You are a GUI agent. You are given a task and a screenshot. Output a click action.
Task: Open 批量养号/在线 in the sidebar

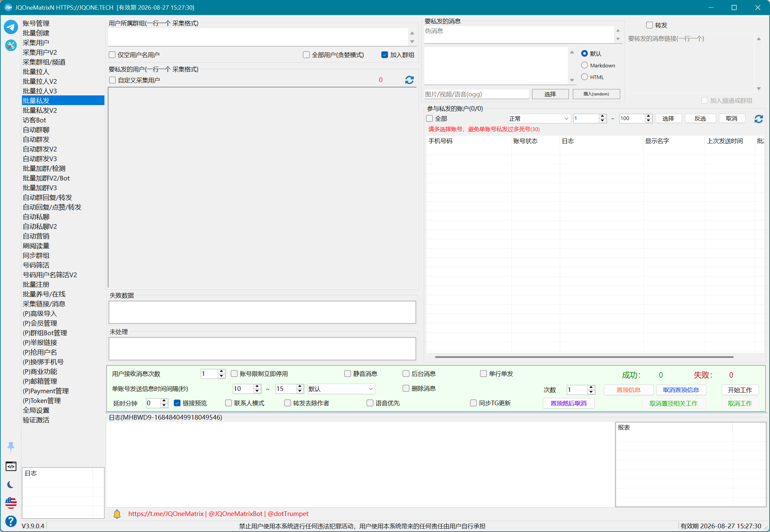[44, 294]
